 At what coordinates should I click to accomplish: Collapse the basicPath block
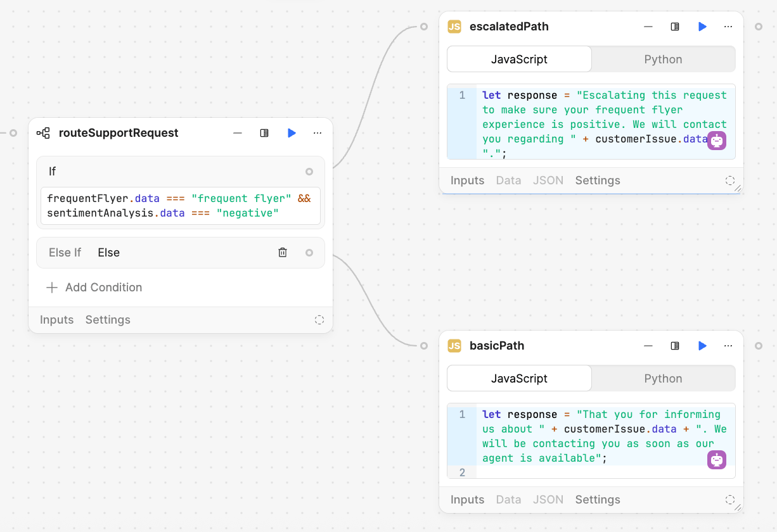click(x=648, y=346)
